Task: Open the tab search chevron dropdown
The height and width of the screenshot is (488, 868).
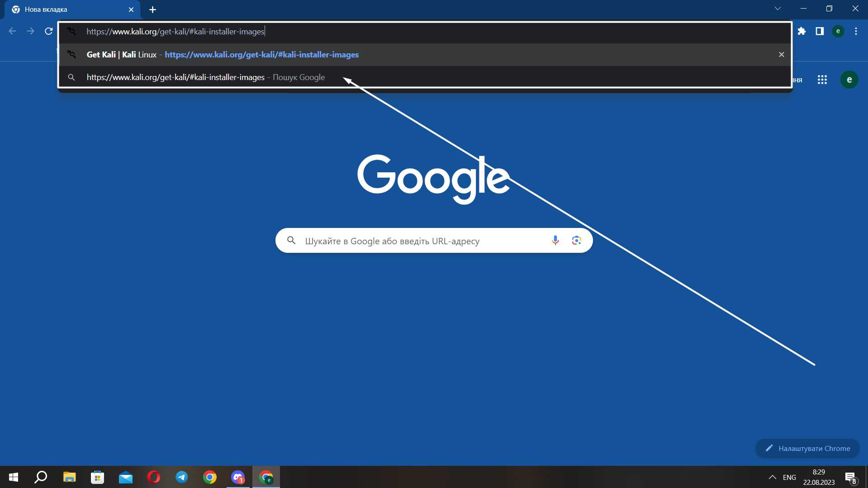Action: coord(778,9)
